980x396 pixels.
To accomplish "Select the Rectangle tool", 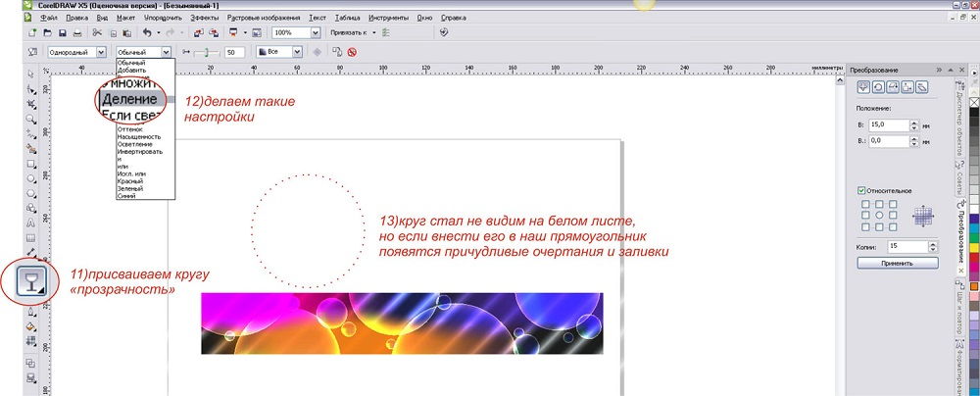I will pyautogui.click(x=30, y=164).
